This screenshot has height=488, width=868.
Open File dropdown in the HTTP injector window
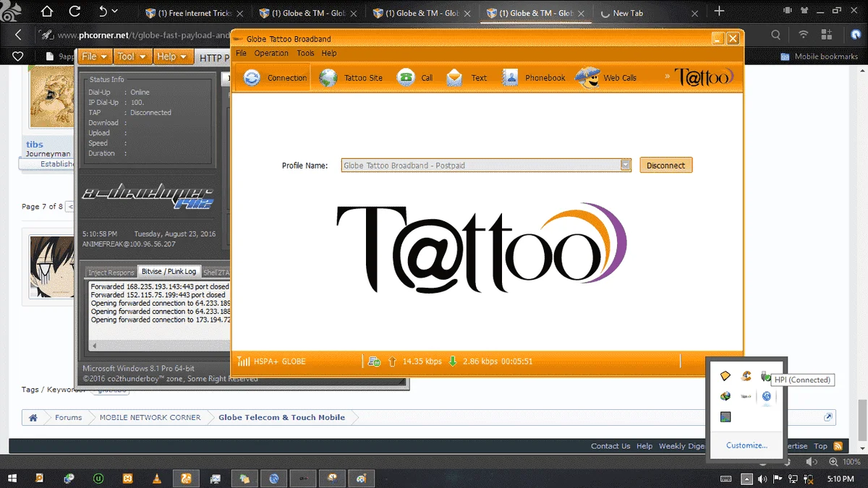pyautogui.click(x=95, y=56)
